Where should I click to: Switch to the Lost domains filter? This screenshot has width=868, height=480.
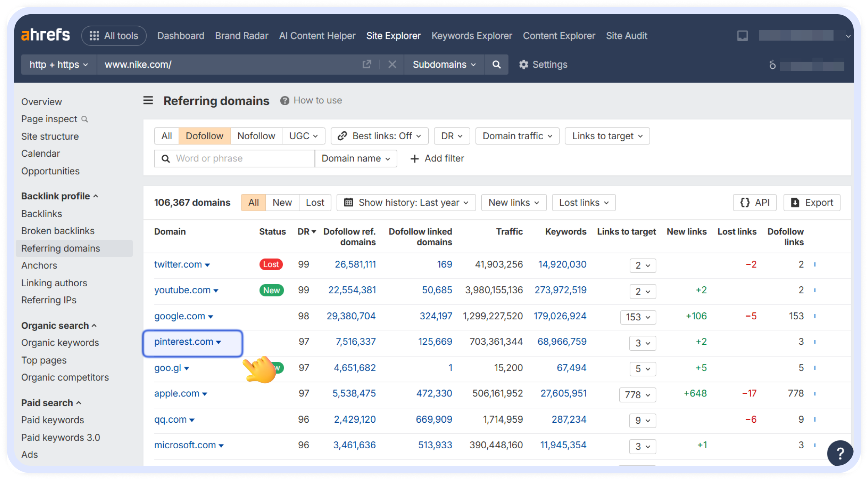314,202
